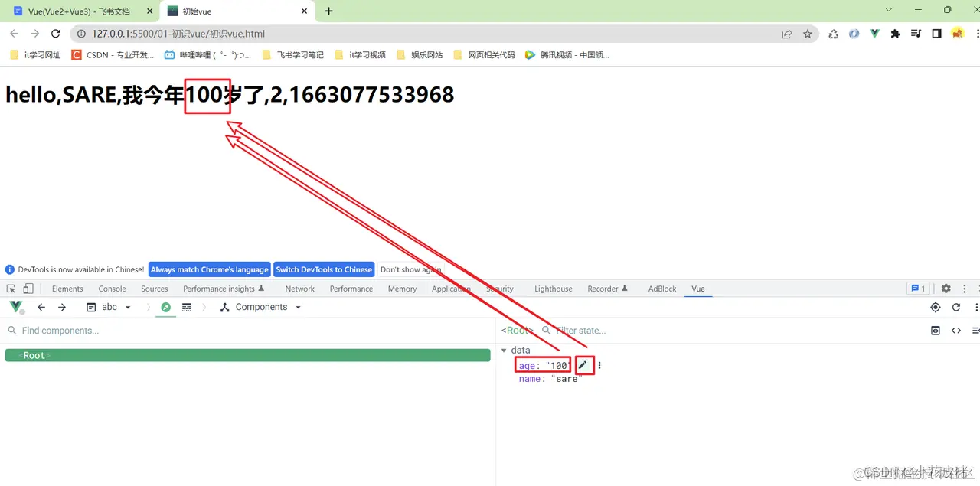Image resolution: width=980 pixels, height=486 pixels.
Task: Select the green inspector compass icon
Action: [165, 307]
